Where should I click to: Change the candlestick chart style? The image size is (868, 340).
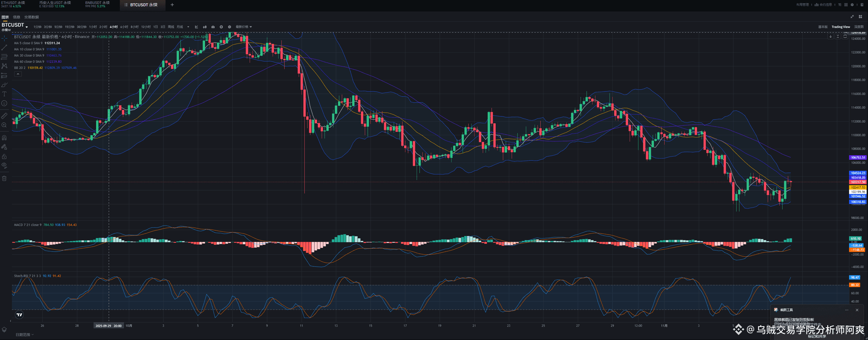[x=205, y=27]
